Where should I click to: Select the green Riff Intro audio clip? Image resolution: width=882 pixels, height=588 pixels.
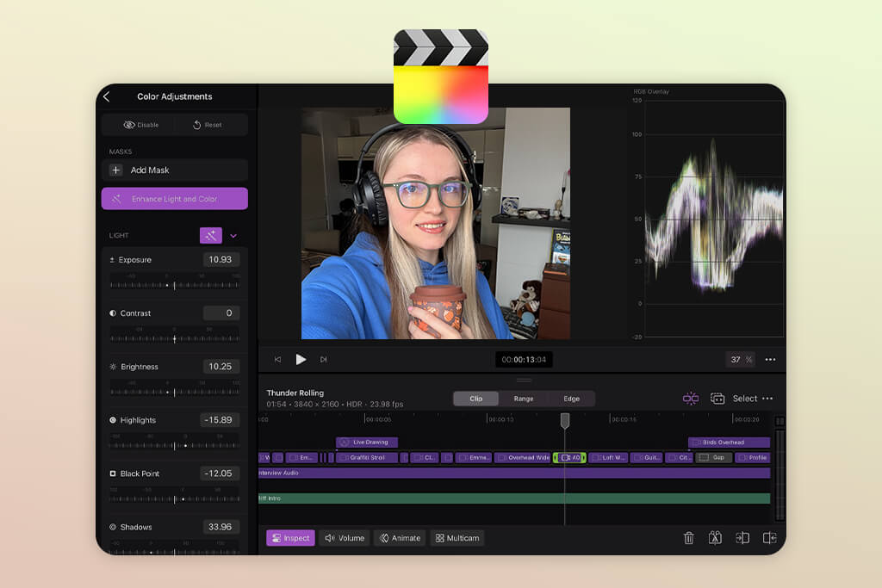coord(514,498)
